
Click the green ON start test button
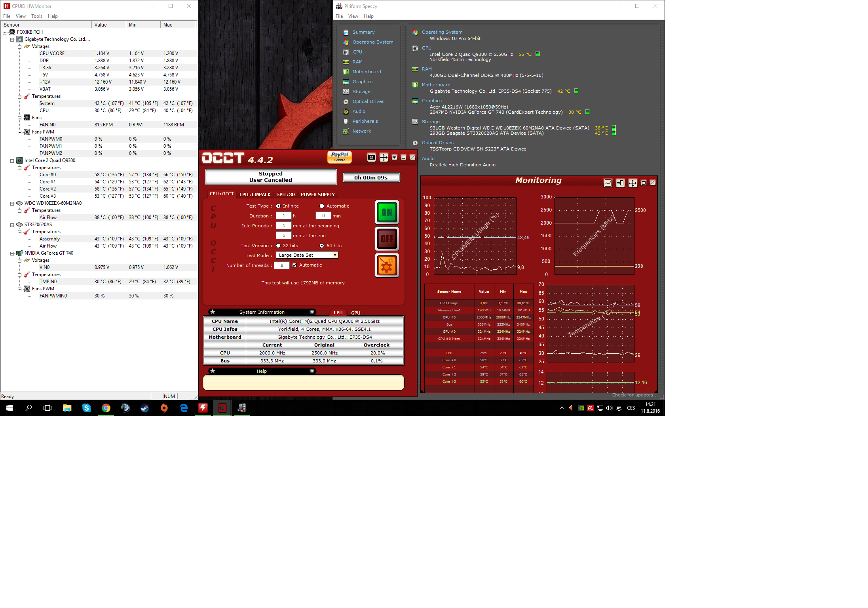click(x=387, y=212)
